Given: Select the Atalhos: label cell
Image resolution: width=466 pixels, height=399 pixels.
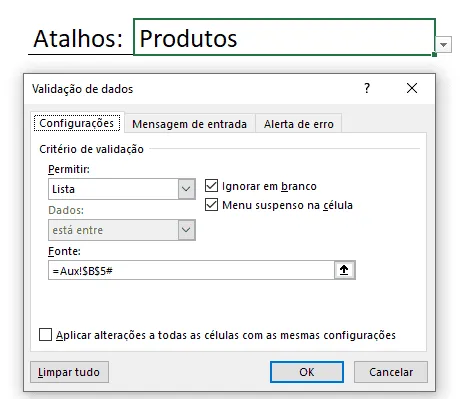Looking at the screenshot, I should 80,37.
